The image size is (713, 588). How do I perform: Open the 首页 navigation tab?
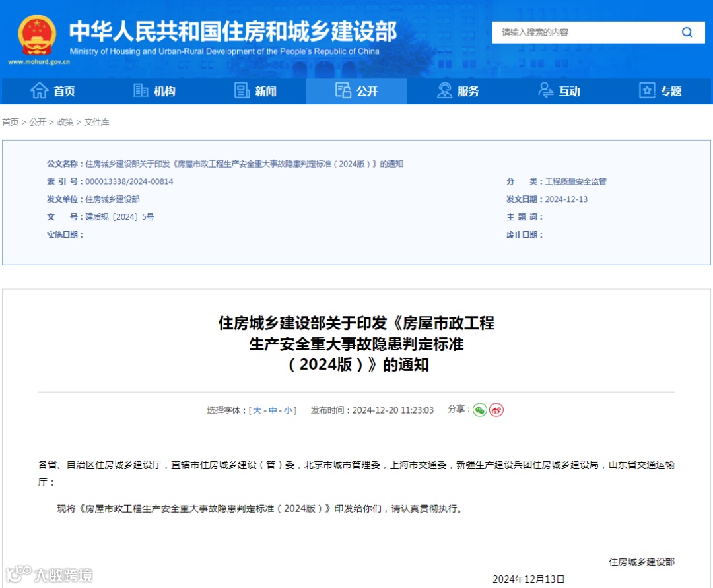click(53, 91)
